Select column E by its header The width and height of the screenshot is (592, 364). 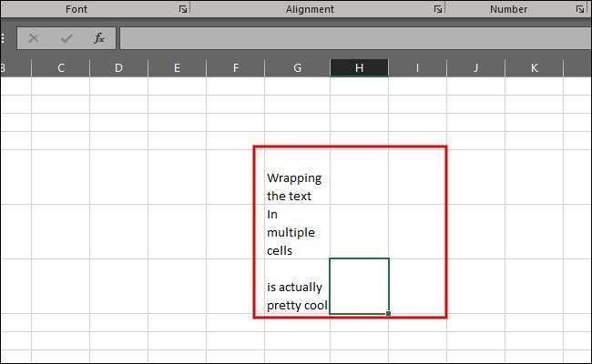click(177, 67)
